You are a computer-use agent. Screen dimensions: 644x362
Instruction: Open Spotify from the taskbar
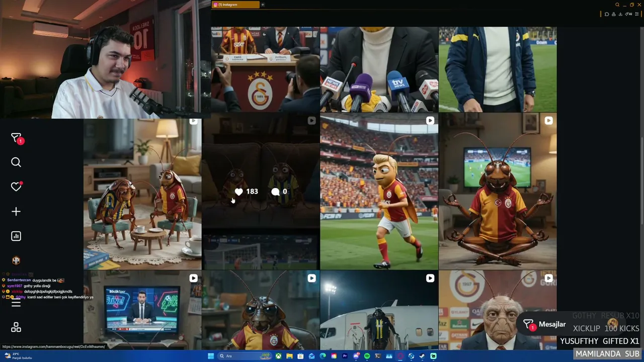point(367,356)
